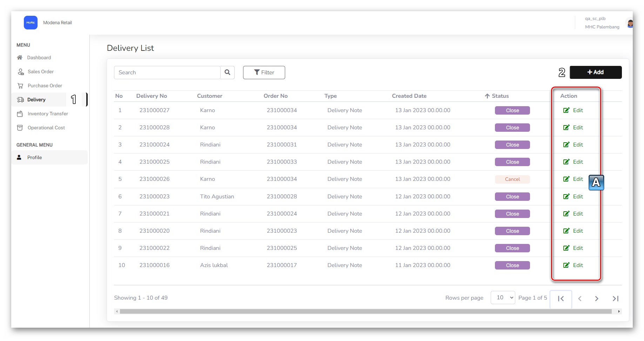
Task: Click the horizontal scrollbar right arrow
Action: [x=619, y=311]
